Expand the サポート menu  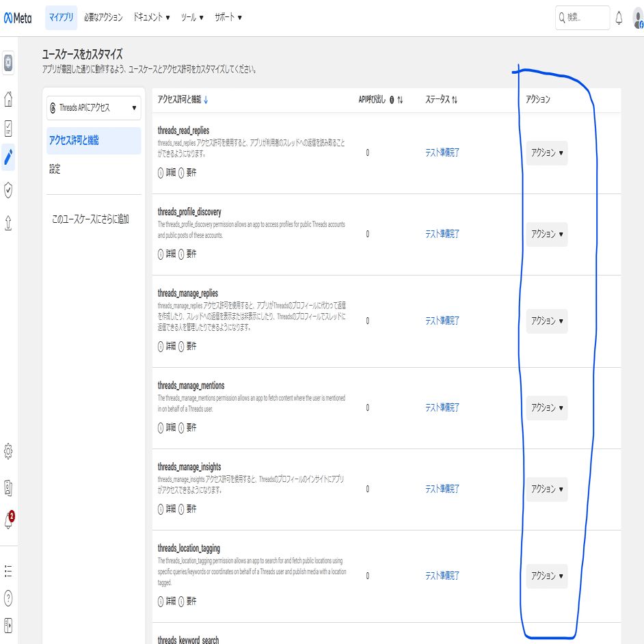pos(228,17)
